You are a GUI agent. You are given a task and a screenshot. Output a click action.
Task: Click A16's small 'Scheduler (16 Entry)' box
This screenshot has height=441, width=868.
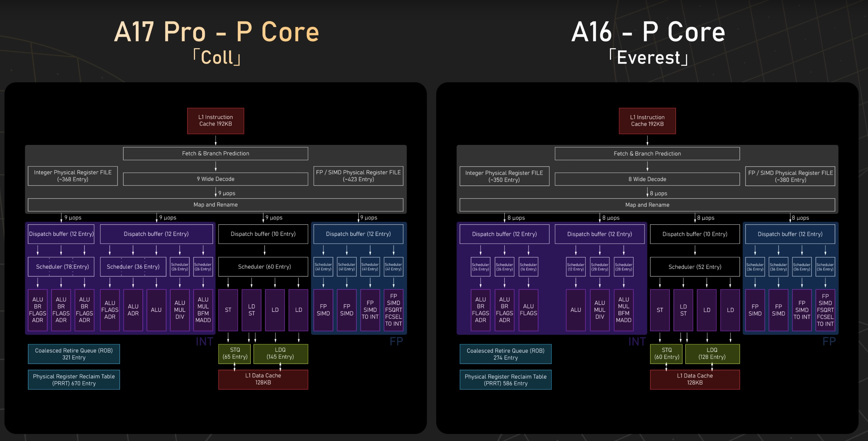coord(528,267)
